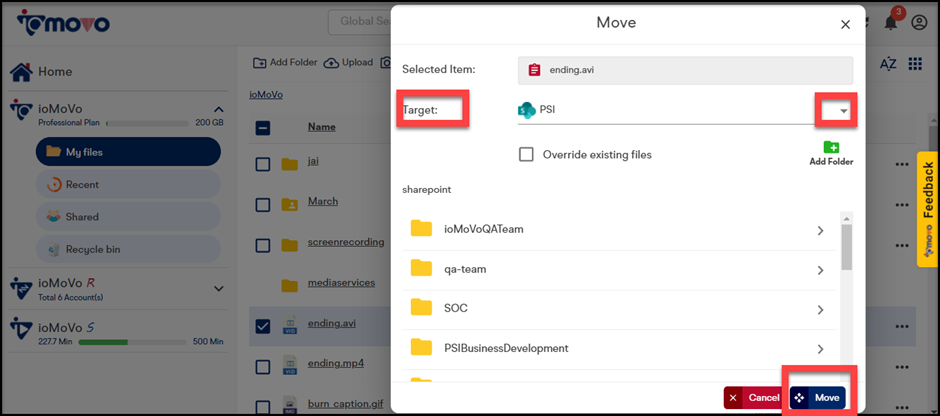
Task: Click the ending.mp4 video file icon
Action: [x=290, y=366]
